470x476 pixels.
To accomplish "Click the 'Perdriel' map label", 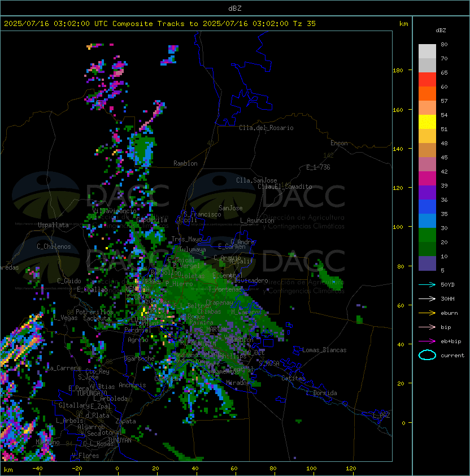I will point(138,330).
